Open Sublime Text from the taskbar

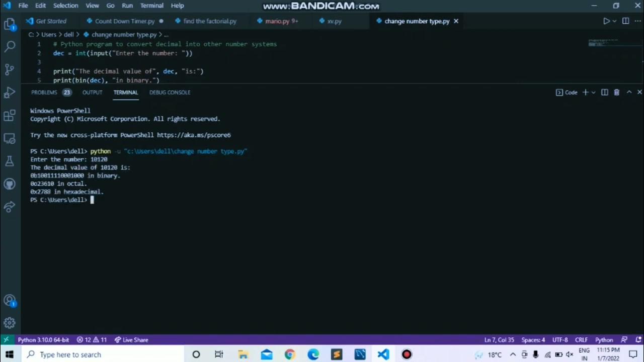click(x=337, y=354)
